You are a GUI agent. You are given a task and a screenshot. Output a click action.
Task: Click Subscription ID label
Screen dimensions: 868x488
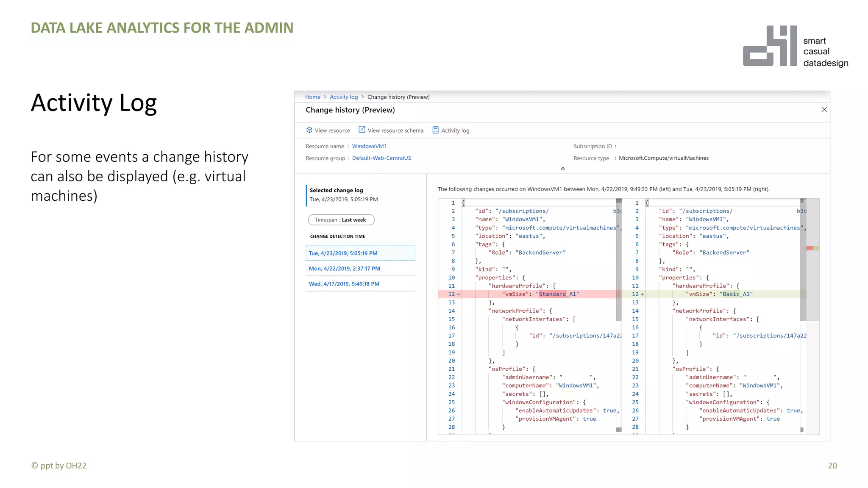coord(593,146)
